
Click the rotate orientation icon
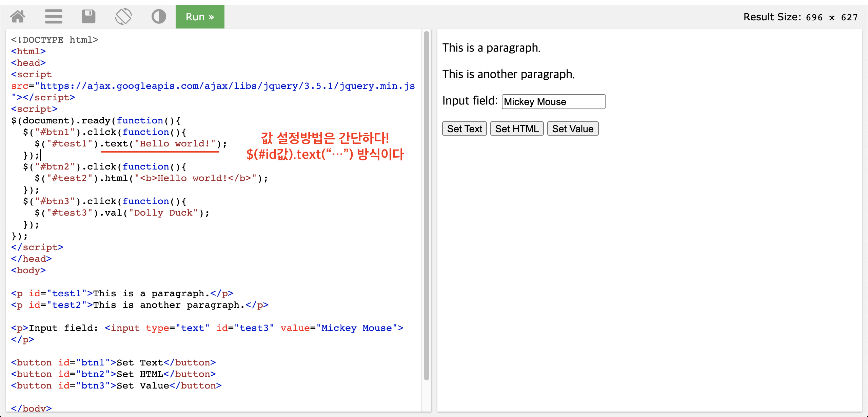click(123, 16)
